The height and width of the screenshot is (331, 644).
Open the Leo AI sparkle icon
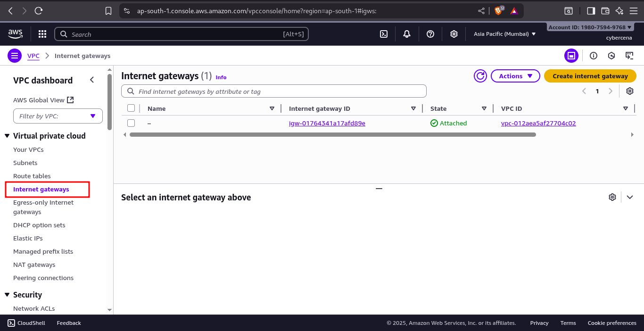619,10
